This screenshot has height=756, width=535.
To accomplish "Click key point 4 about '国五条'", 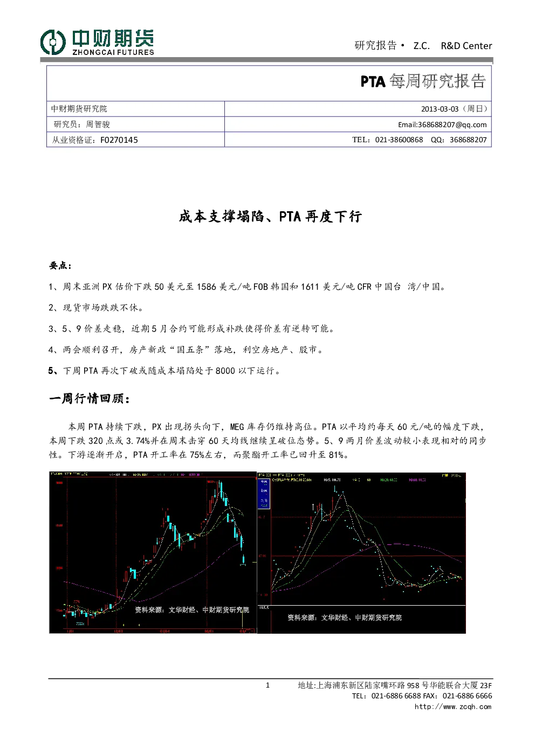I will click(187, 350).
